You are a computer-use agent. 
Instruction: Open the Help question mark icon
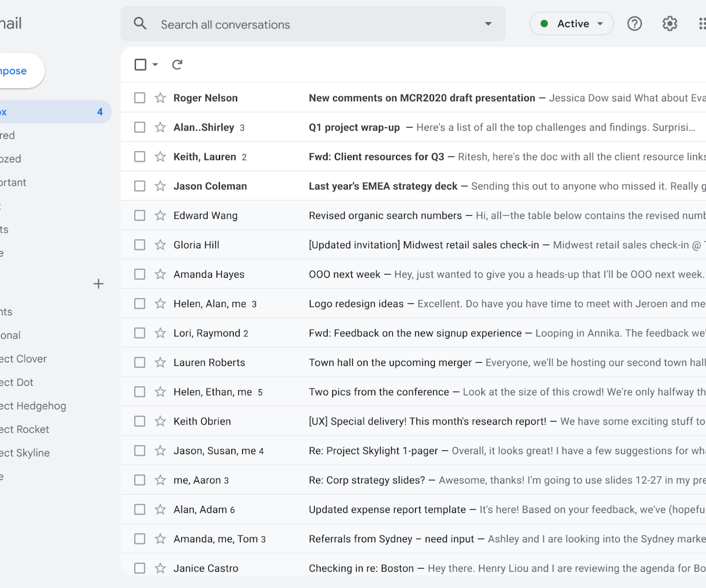[x=634, y=24]
